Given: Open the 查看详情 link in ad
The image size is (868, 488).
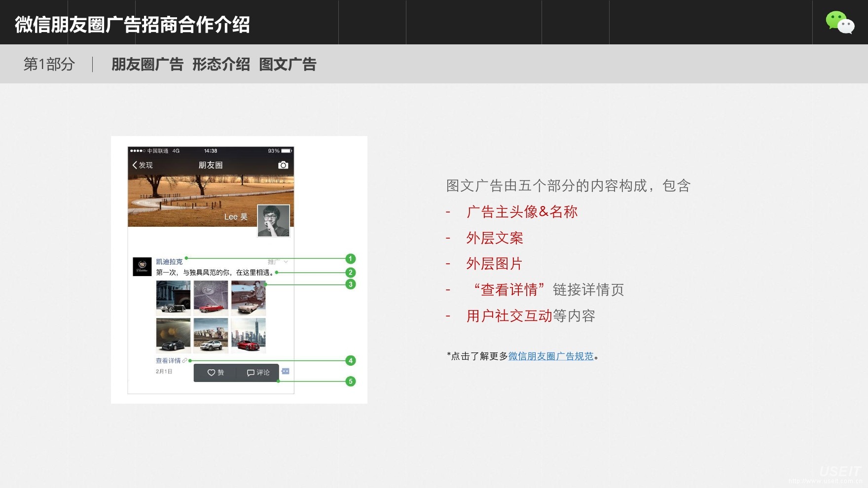Looking at the screenshot, I should pos(169,361).
